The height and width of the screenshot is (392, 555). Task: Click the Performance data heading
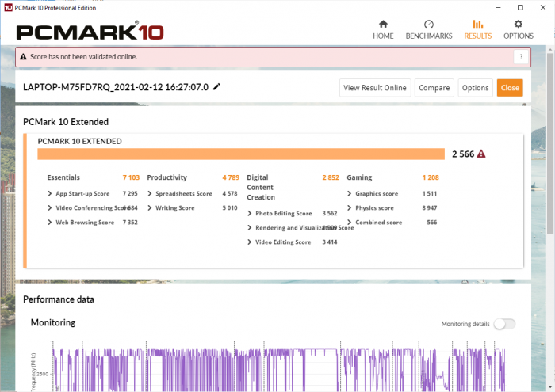click(x=59, y=299)
